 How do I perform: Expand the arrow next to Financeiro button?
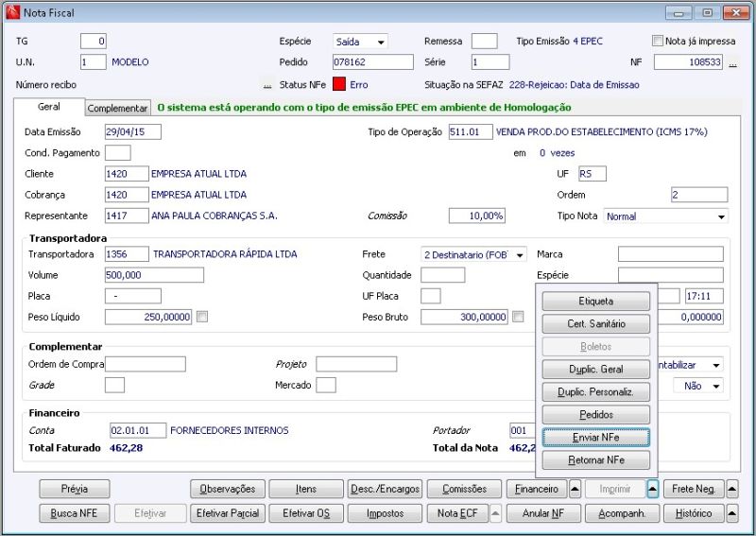click(575, 489)
